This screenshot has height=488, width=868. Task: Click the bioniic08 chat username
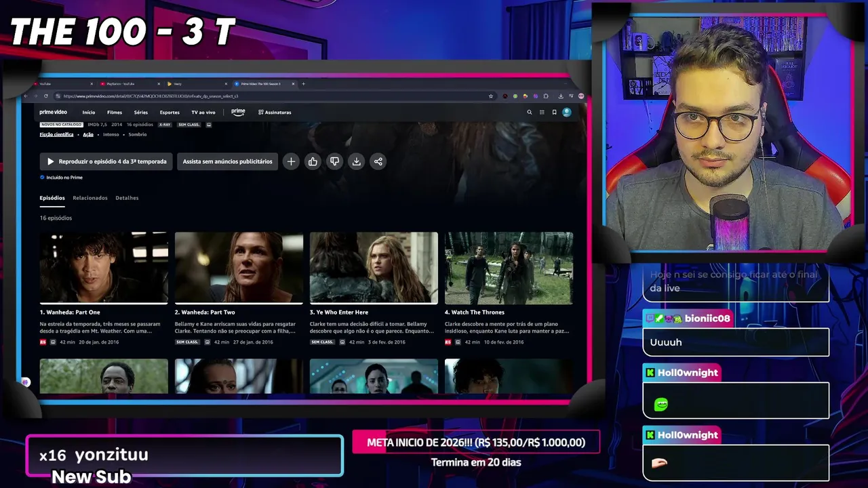click(707, 319)
